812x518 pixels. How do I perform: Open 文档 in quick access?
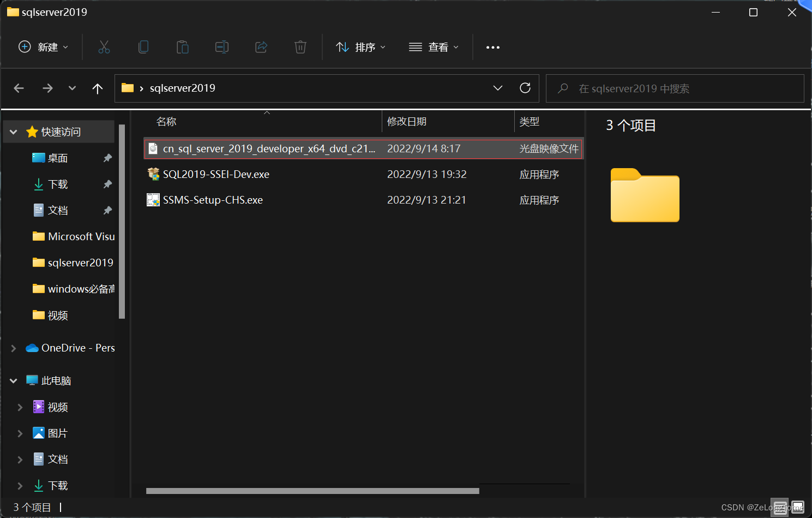[x=58, y=211]
